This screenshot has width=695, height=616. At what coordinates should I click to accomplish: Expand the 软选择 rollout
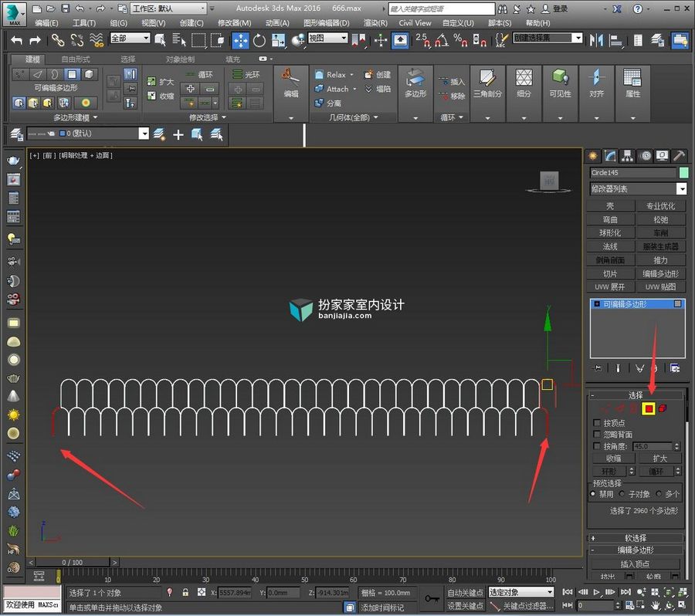pos(636,538)
